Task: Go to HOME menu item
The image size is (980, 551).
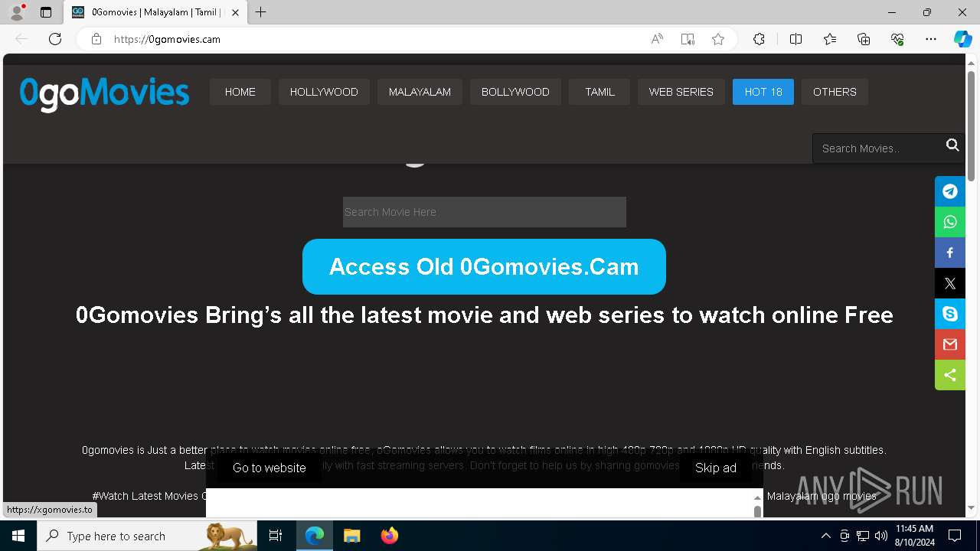Action: (x=240, y=92)
